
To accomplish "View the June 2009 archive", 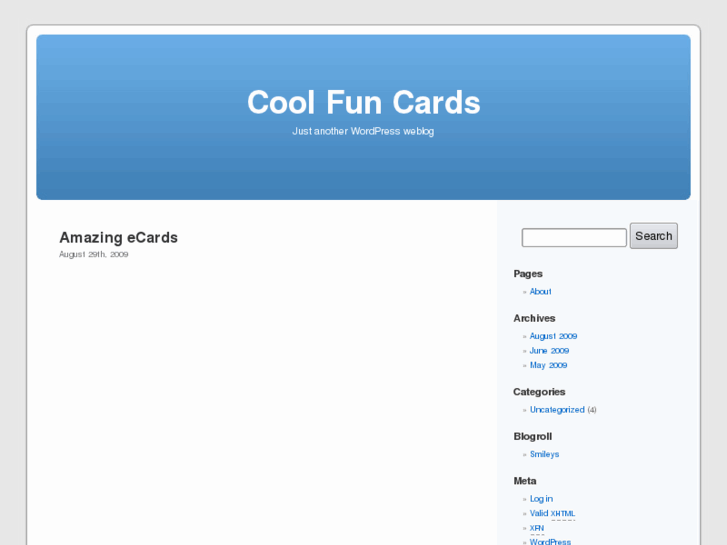I will pyautogui.click(x=549, y=351).
